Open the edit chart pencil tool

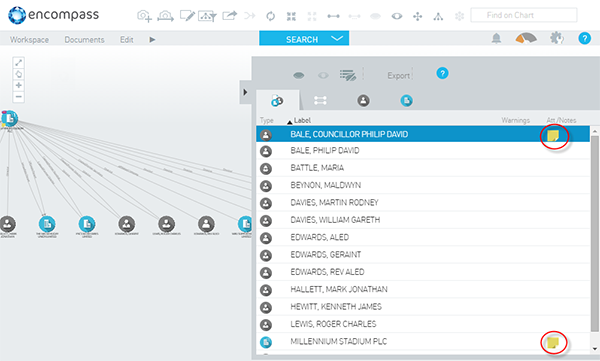[x=188, y=16]
